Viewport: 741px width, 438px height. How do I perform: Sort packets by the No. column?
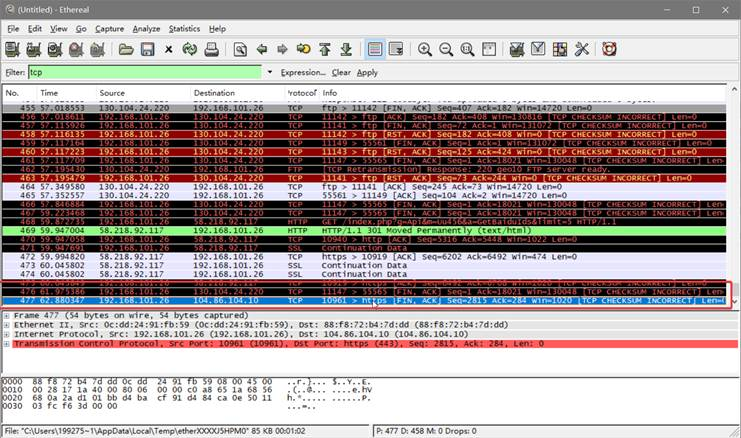pyautogui.click(x=19, y=93)
